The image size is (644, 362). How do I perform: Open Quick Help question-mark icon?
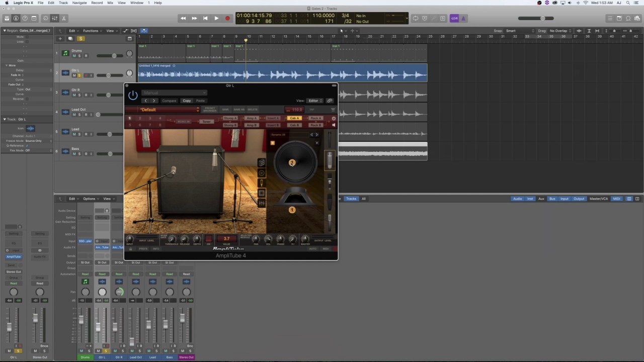[x=25, y=19]
